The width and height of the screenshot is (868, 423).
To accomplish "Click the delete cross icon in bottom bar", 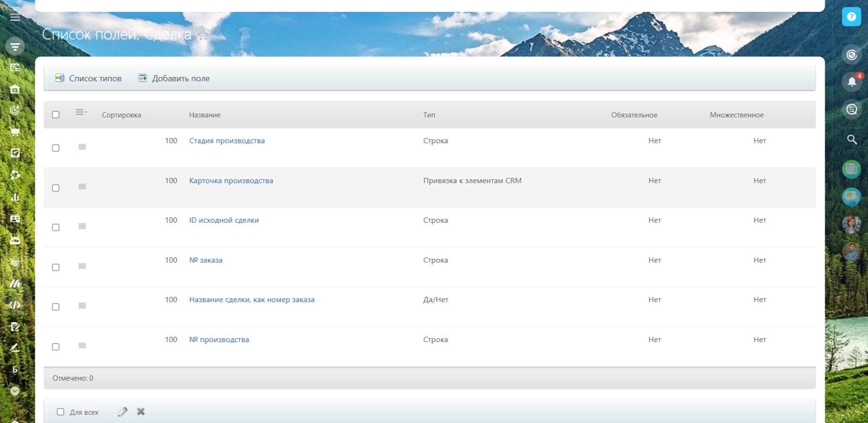I will (x=140, y=412).
